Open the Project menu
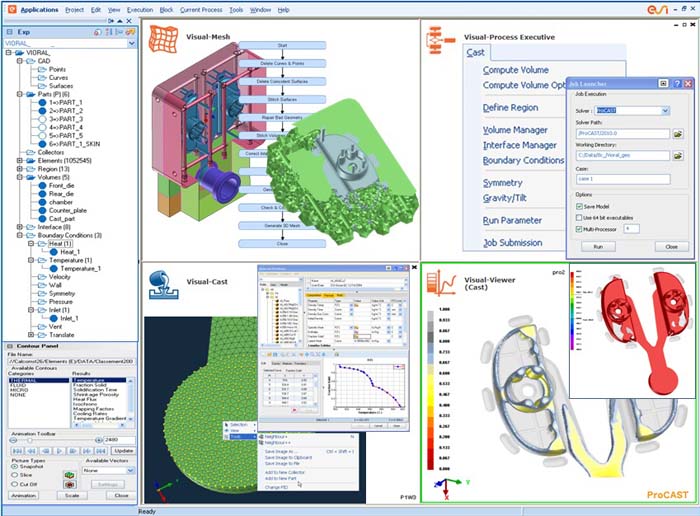 (x=74, y=9)
